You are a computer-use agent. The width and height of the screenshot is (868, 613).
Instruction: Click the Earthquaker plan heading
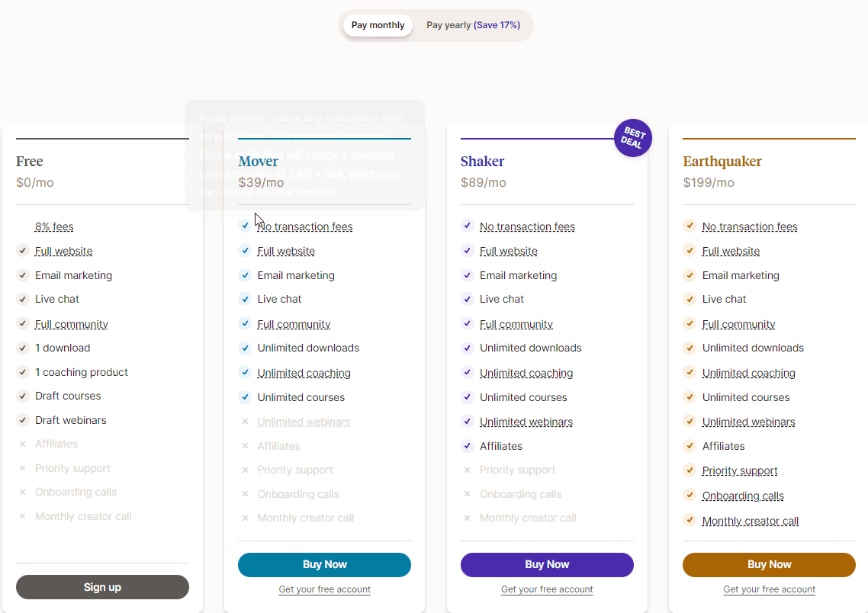722,162
